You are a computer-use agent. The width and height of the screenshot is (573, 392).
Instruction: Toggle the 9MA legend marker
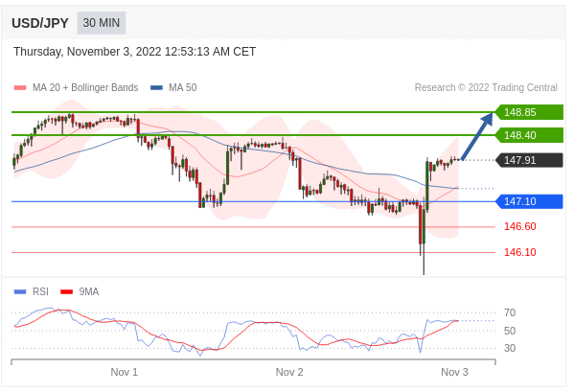tap(66, 291)
